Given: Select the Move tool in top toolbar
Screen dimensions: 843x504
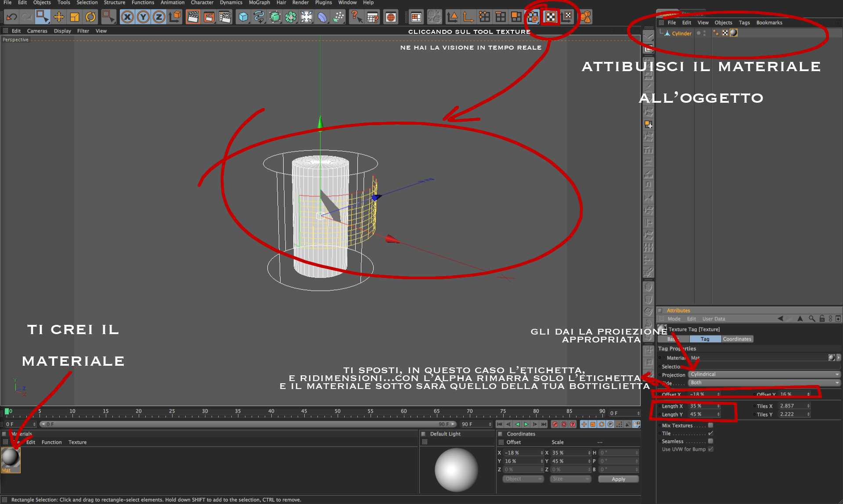Looking at the screenshot, I should pos(58,17).
